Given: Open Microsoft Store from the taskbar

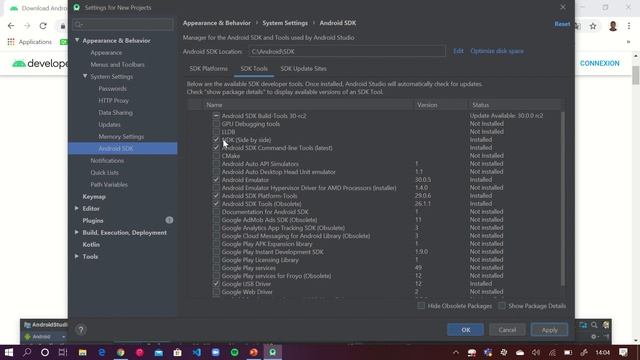Looking at the screenshot, I should pyautogui.click(x=178, y=352).
